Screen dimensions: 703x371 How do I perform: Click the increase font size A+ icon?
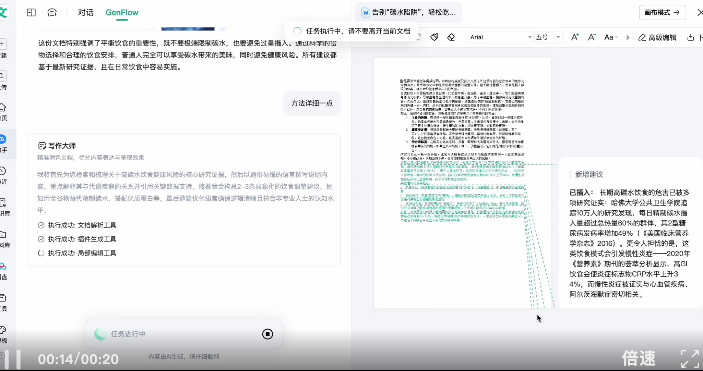(575, 37)
